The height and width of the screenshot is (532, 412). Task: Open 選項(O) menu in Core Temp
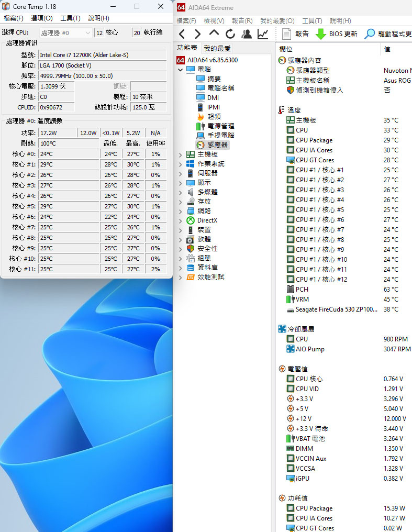point(42,18)
